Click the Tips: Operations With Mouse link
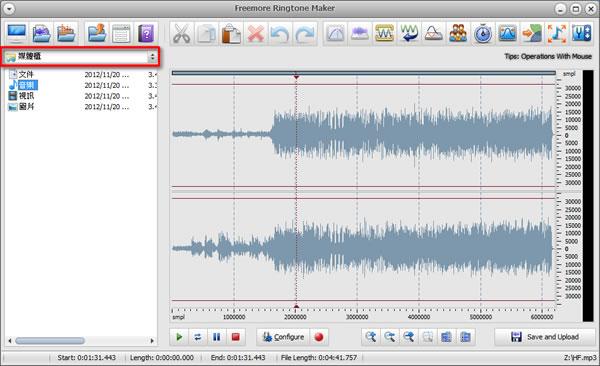600x366 pixels. click(x=548, y=57)
